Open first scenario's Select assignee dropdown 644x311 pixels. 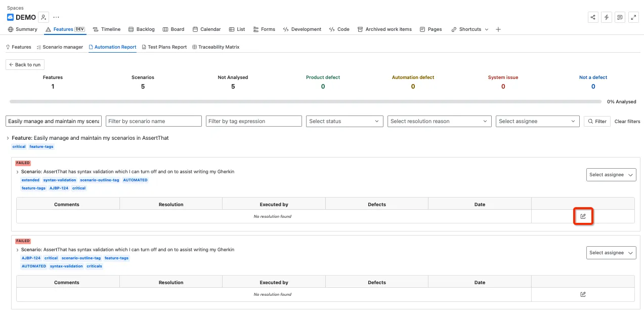click(x=611, y=175)
